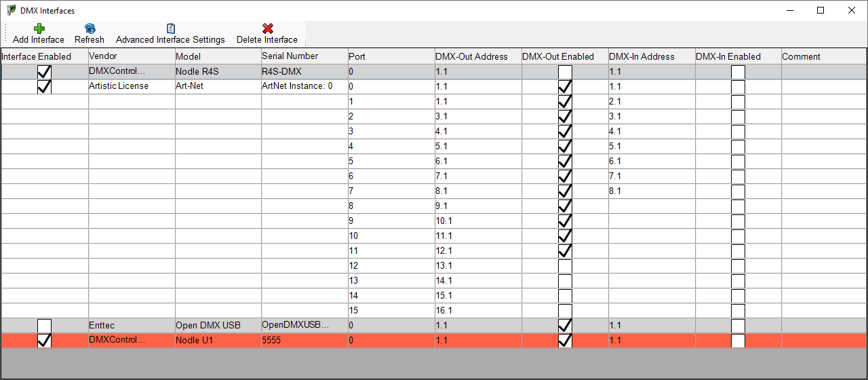868x380 pixels.
Task: Enable the Enttec Interface Enabled checkbox
Action: pos(44,326)
